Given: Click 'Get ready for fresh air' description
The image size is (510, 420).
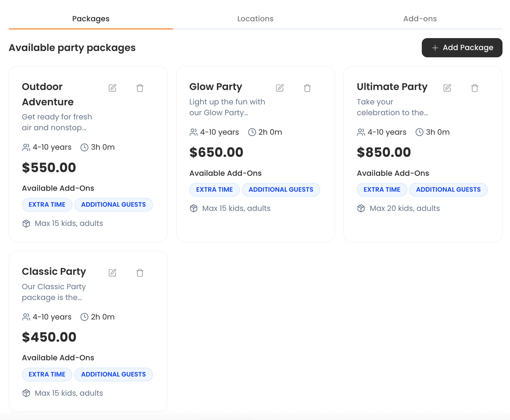Looking at the screenshot, I should click(57, 122).
